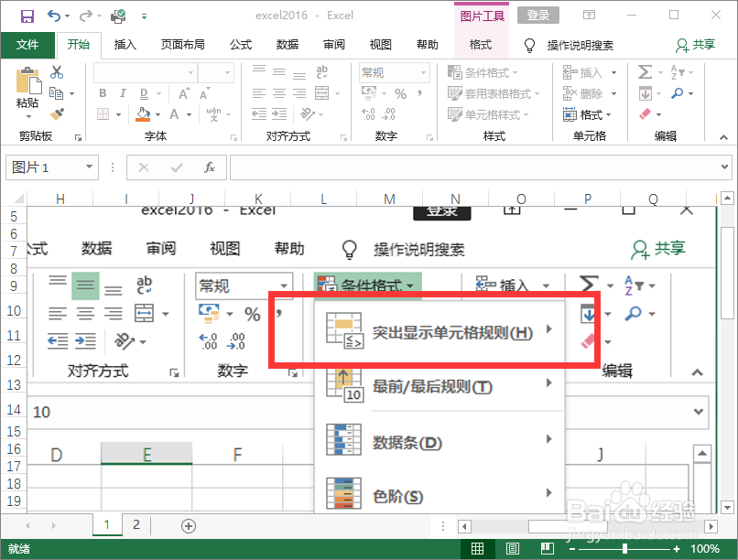Open the Name Box dropdown arrow
The image size is (738, 560).
[89, 167]
